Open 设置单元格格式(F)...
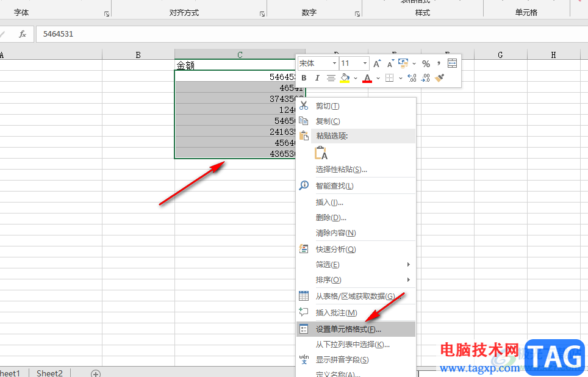This screenshot has height=377, width=588. click(356, 329)
